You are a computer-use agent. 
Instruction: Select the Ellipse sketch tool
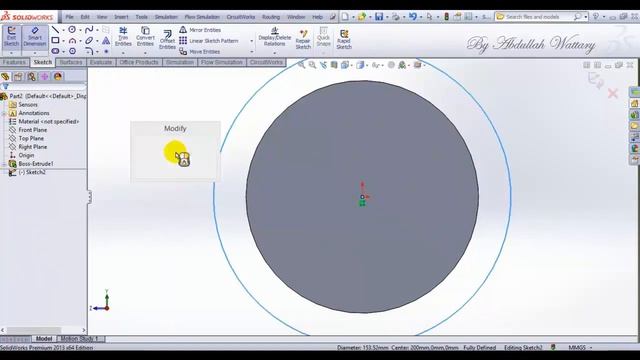click(89, 40)
